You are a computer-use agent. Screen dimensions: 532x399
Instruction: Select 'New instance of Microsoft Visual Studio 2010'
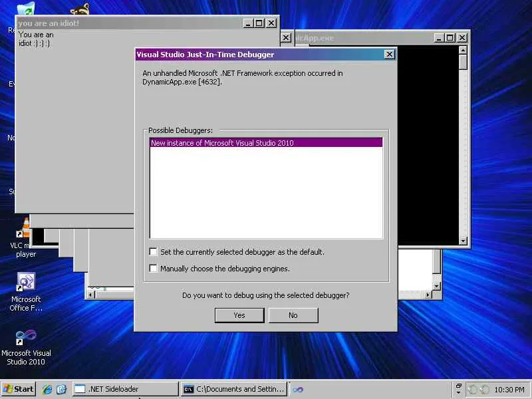266,143
